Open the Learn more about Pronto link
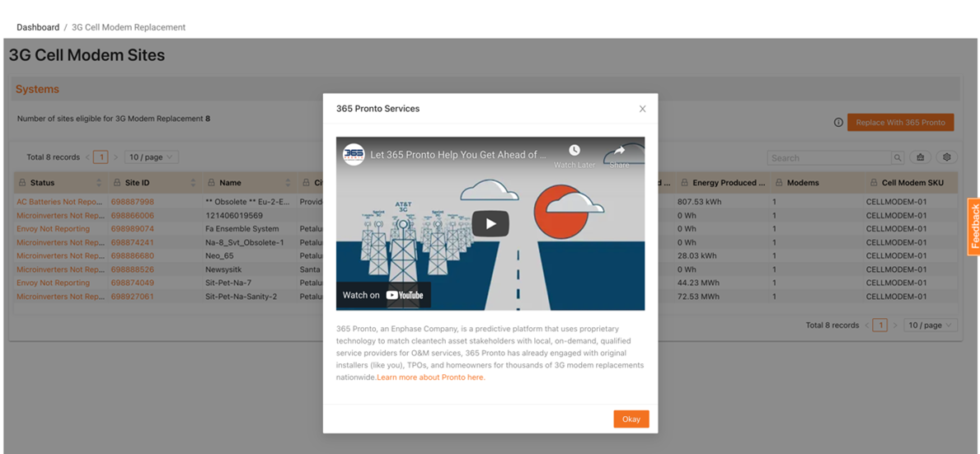 tap(430, 377)
